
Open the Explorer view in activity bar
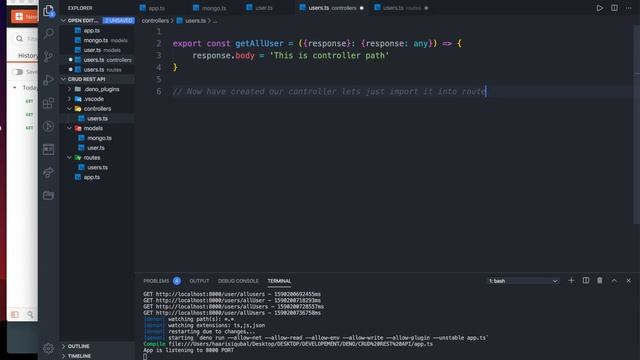coord(49,11)
